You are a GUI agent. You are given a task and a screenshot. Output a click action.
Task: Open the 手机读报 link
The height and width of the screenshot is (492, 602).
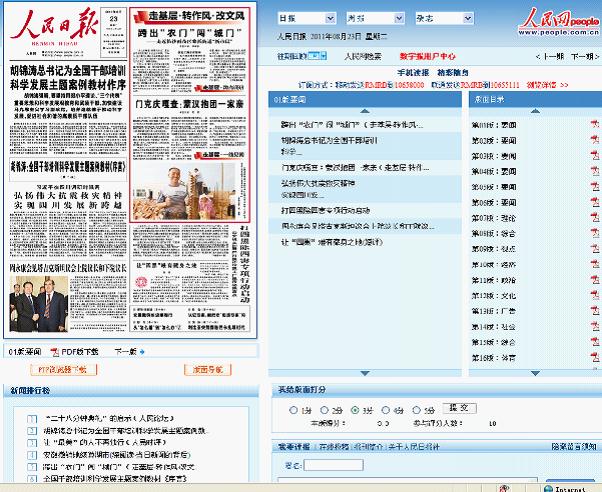tap(413, 73)
